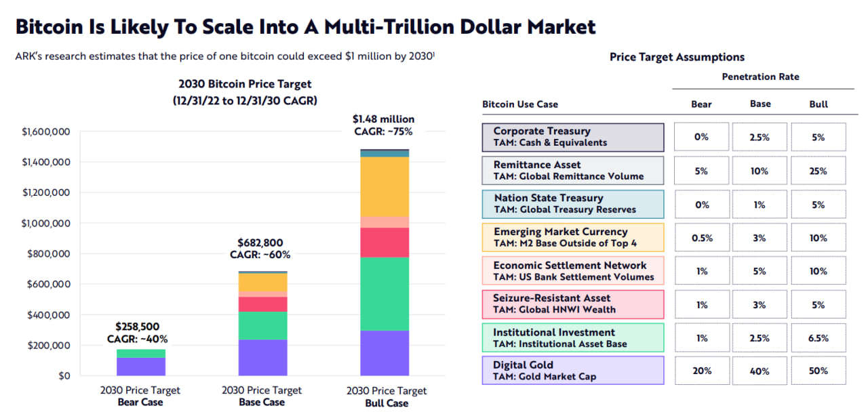The image size is (868, 414).
Task: Click the Remittance Asset bull 25% cell
Action: pyautogui.click(x=818, y=171)
